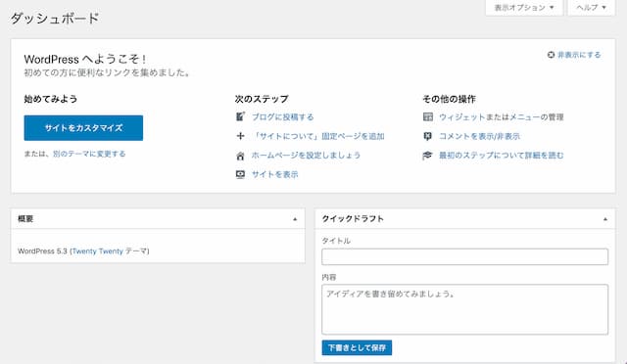Viewport: 627px width, 364px height.
Task: Open the 表示オプション dropdown
Action: (524, 8)
